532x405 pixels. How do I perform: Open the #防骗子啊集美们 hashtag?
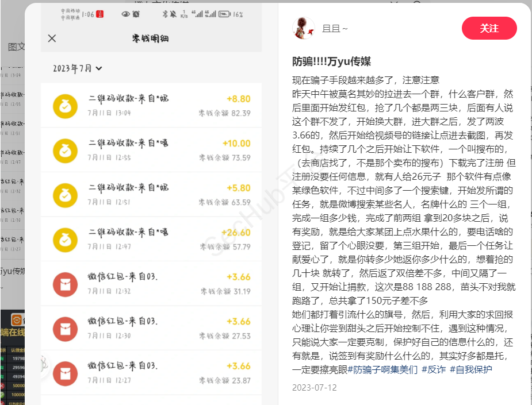pos(382,369)
